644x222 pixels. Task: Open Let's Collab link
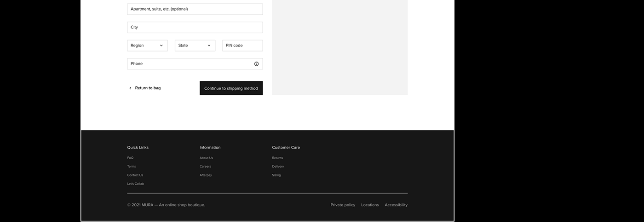click(x=135, y=184)
